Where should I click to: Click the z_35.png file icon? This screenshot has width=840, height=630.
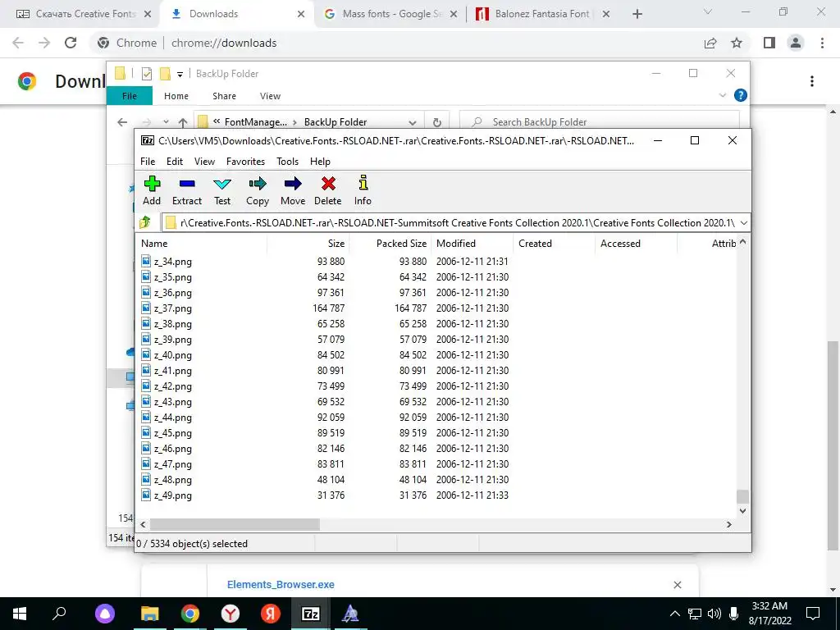click(x=146, y=276)
